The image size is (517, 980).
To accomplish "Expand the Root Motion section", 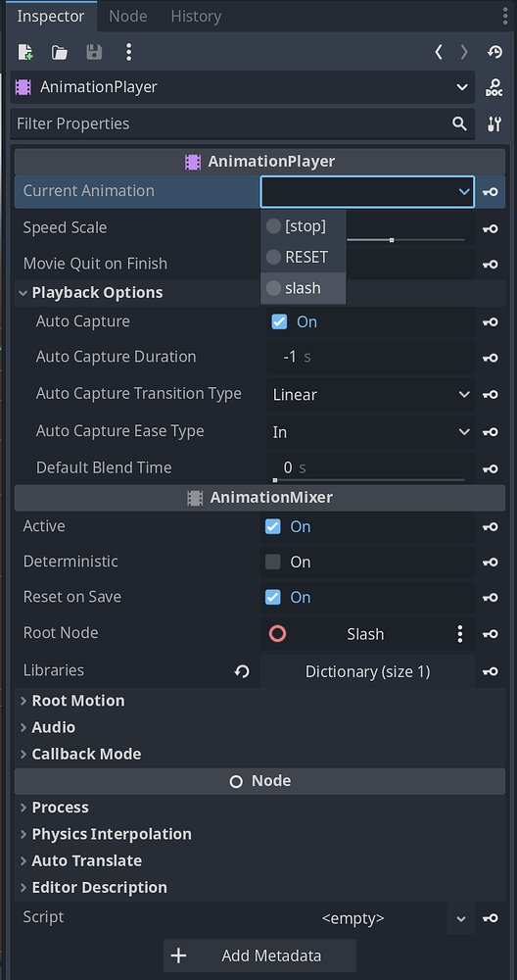I will coord(78,701).
